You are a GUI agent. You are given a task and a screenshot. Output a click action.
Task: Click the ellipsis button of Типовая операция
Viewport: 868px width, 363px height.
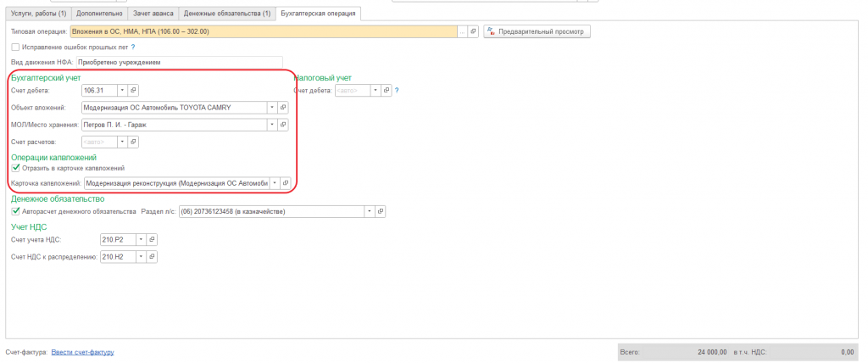tap(463, 31)
